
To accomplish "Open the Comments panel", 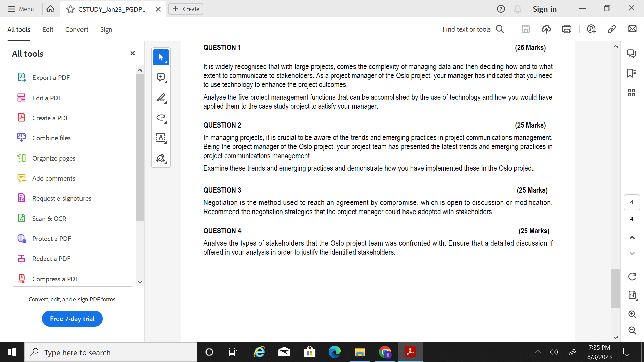I will pos(632,53).
